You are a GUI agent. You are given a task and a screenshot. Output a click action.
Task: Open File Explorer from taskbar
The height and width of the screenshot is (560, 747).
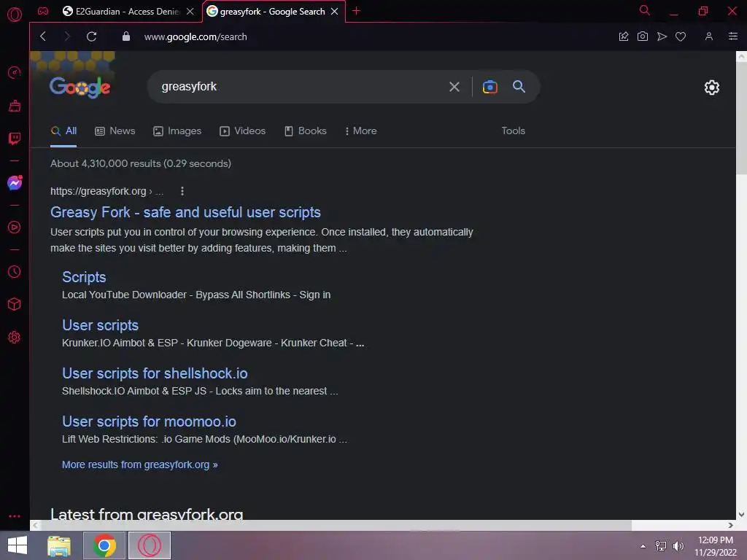[59, 545]
